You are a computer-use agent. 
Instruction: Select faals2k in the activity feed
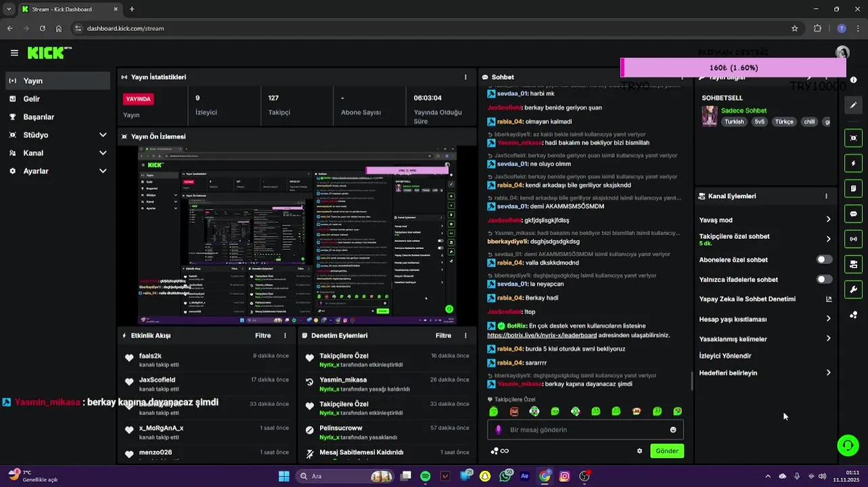[150, 356]
